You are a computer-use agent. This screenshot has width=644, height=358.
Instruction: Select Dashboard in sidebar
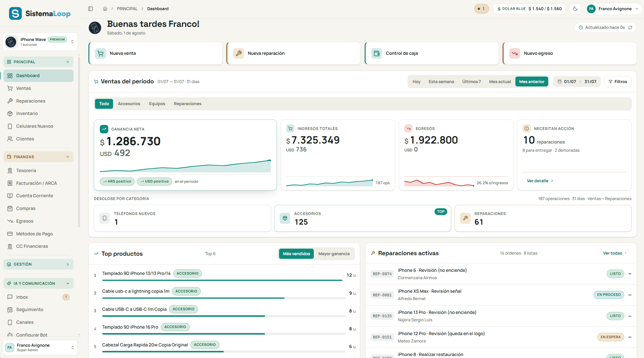pos(38,76)
